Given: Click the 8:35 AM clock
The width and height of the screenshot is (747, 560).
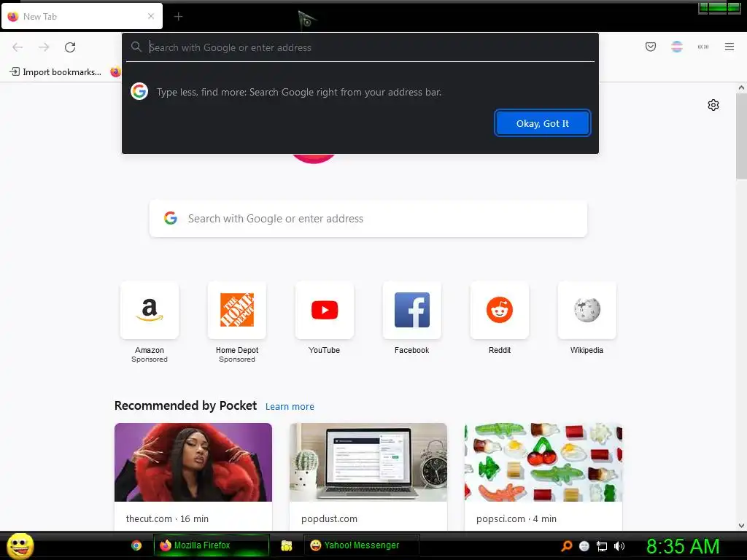Looking at the screenshot, I should click(683, 546).
